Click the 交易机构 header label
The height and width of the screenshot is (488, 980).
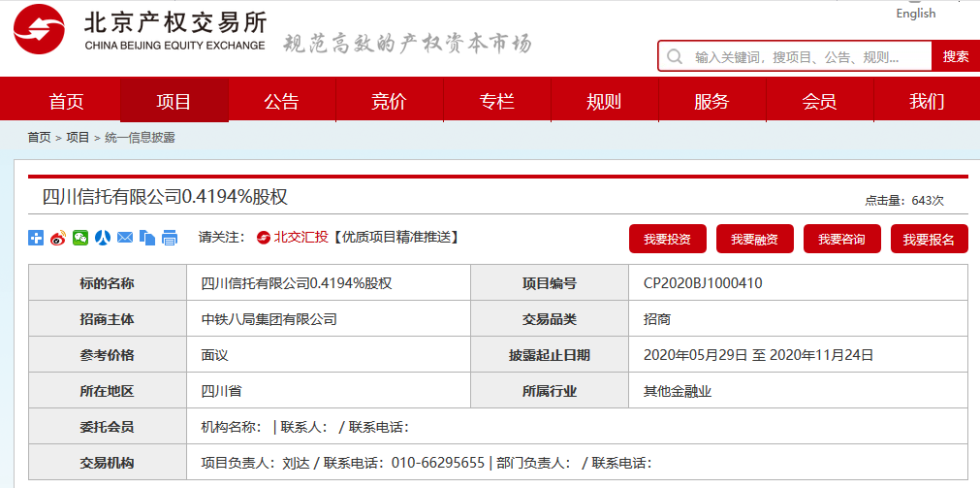coord(107,463)
